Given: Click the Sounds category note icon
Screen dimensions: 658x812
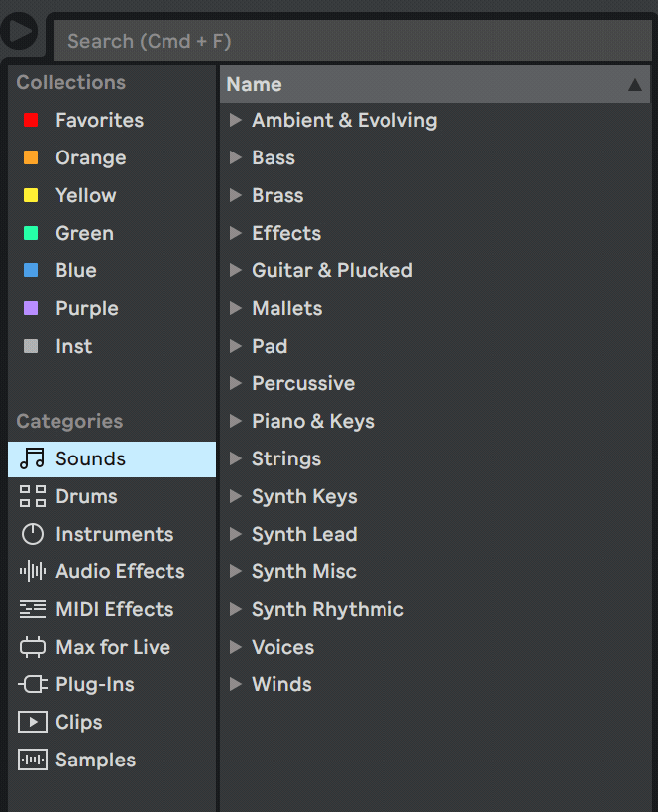Looking at the screenshot, I should 32,458.
